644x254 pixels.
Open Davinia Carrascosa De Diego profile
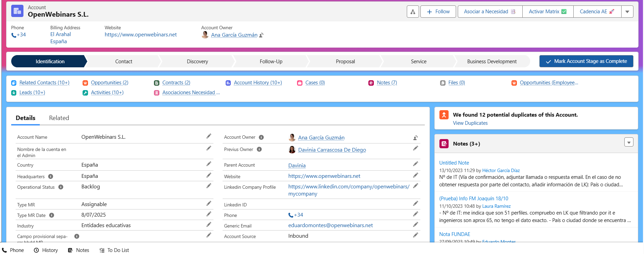point(332,150)
